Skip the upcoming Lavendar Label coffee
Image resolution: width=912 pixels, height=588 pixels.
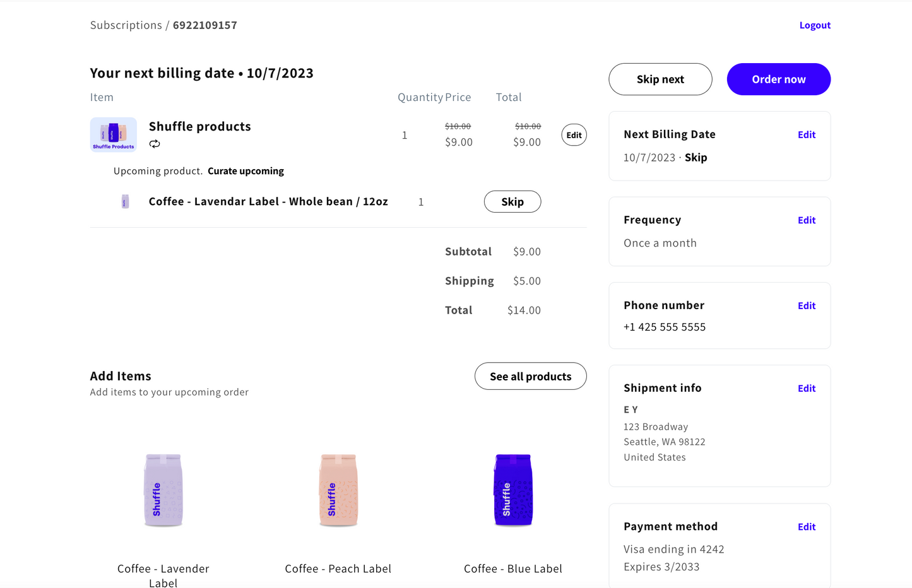512,202
